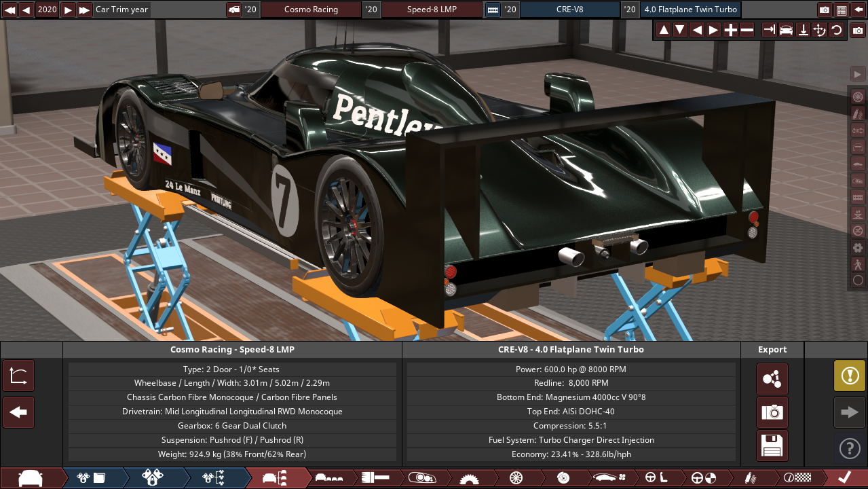Open the graph stats icon

(18, 376)
